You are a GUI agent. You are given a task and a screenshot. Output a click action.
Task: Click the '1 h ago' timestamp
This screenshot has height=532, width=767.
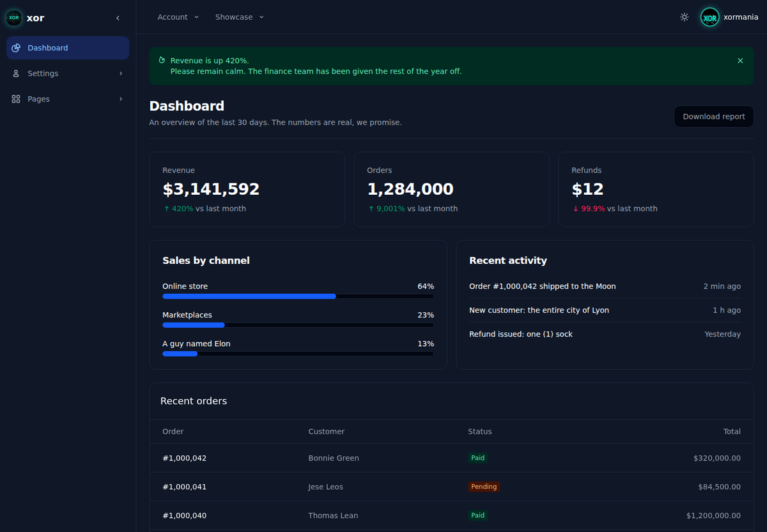coord(727,310)
